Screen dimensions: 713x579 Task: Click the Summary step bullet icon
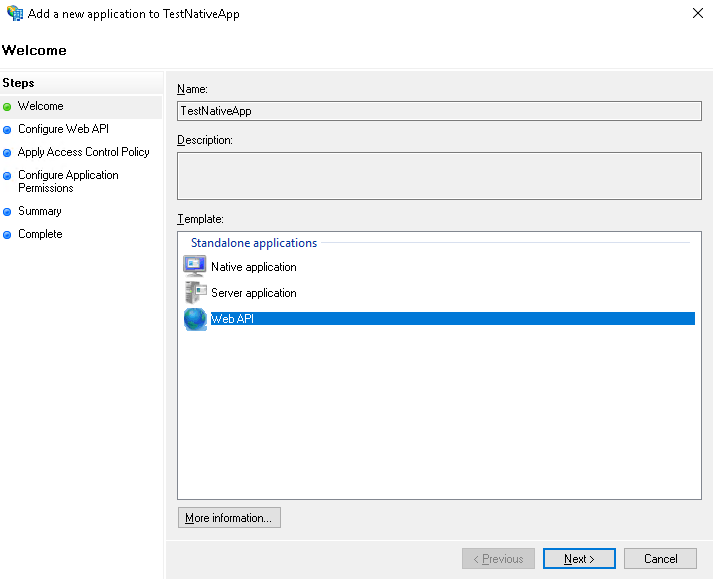(x=8, y=212)
